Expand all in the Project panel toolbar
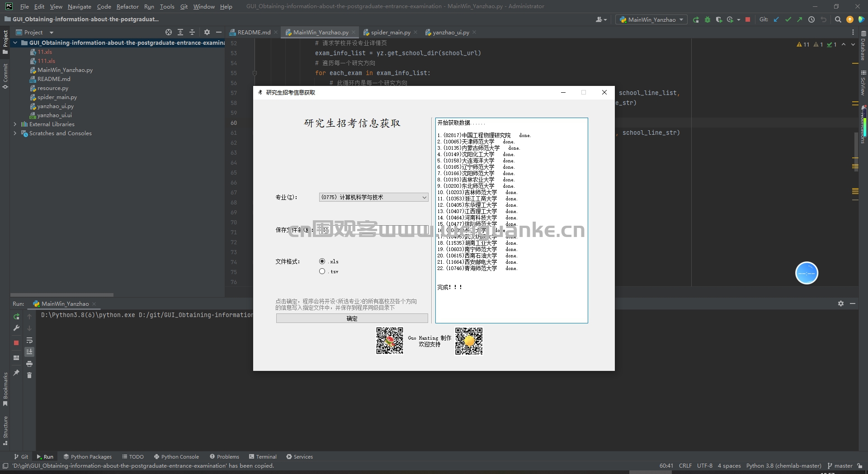Viewport: 868px width, 474px height. (180, 32)
